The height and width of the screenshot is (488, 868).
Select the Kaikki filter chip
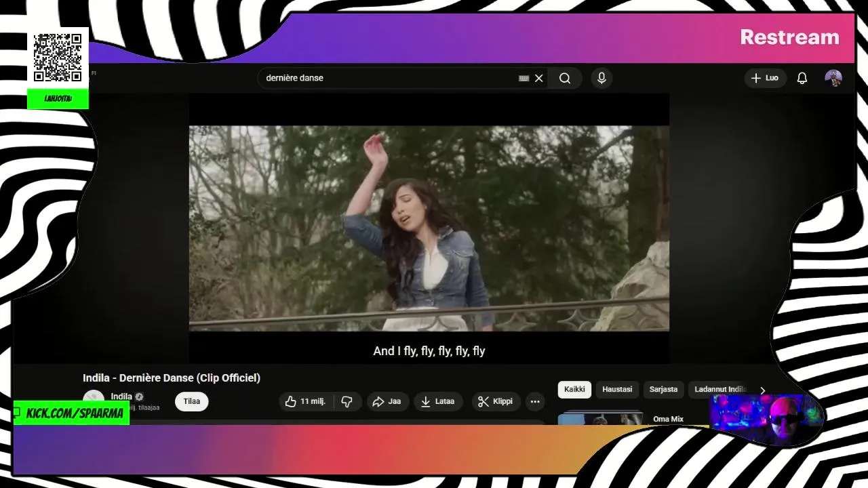point(574,389)
